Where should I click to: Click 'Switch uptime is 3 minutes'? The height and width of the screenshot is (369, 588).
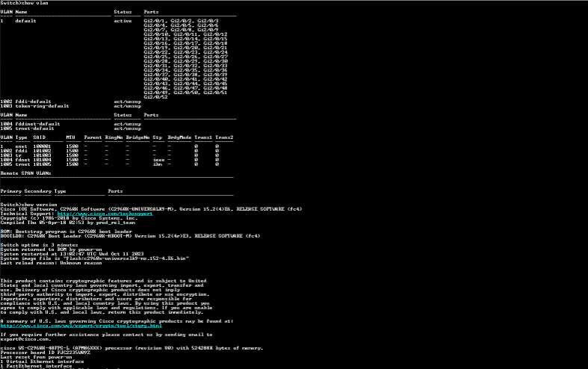40,245
